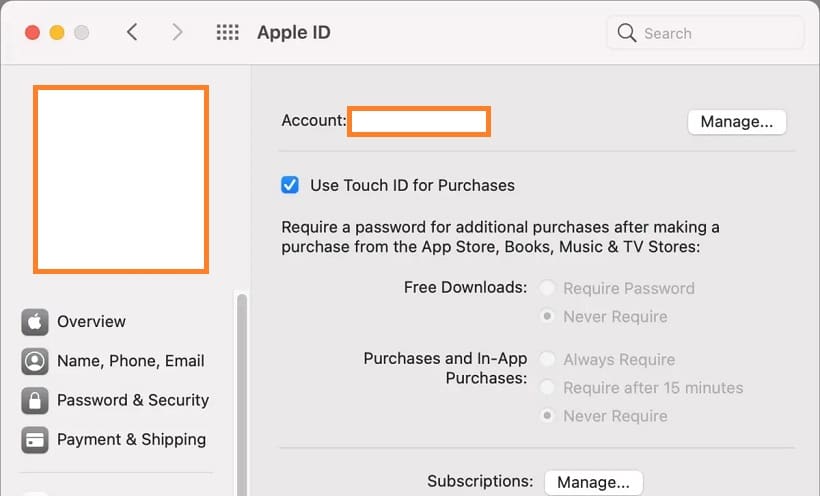Open the Overview sidebar section
This screenshot has height=496, width=820.
tap(91, 322)
